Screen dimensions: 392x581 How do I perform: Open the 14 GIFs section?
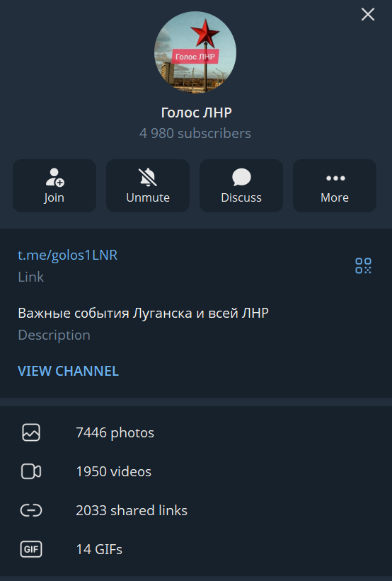pos(196,549)
